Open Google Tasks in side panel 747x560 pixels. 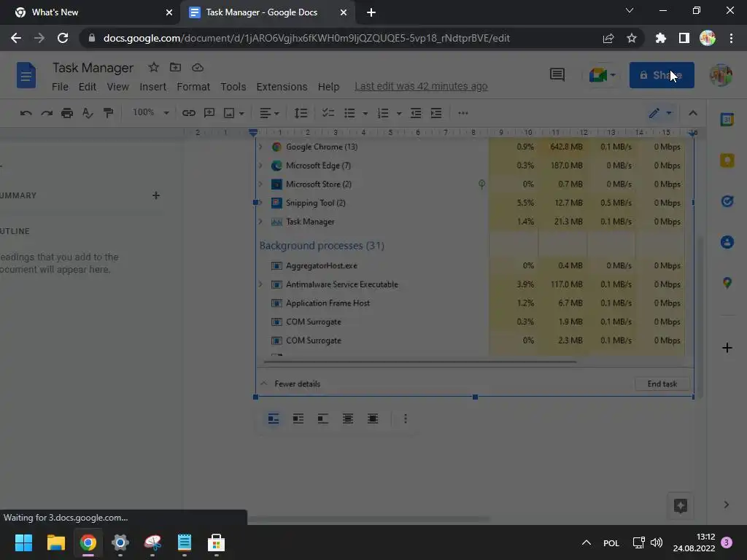[x=727, y=201]
